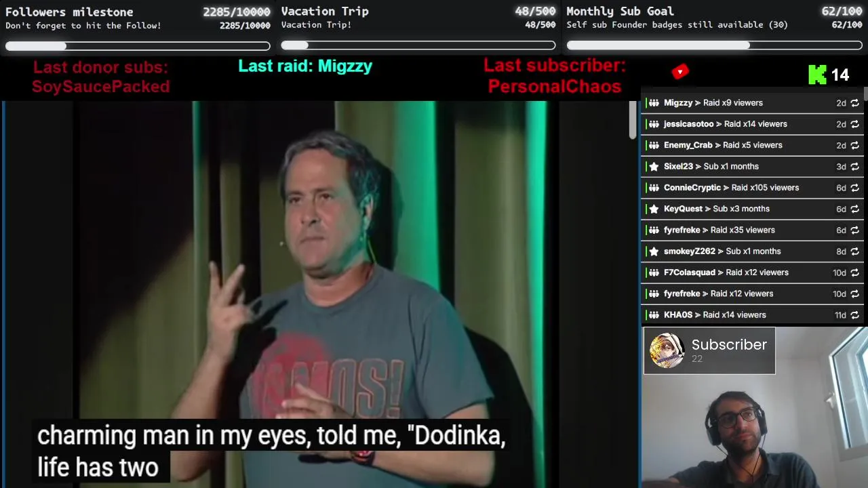Click the KeyQuest username

pyautogui.click(x=684, y=209)
